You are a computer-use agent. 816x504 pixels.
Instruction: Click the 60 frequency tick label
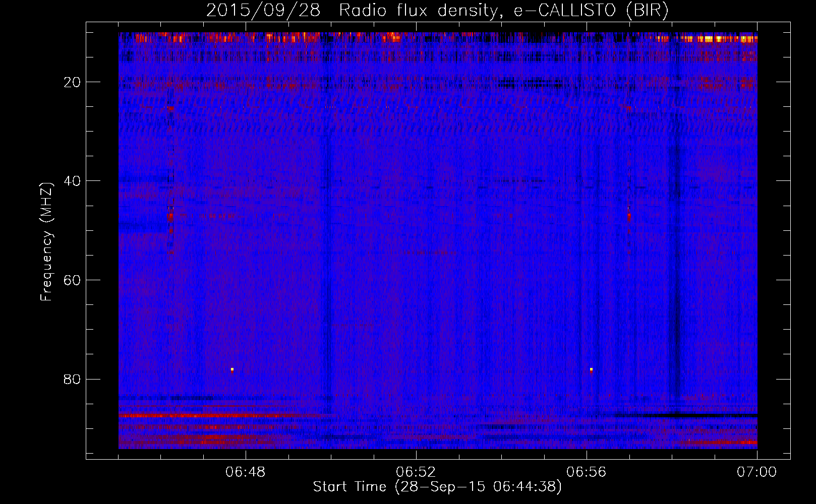click(x=73, y=280)
